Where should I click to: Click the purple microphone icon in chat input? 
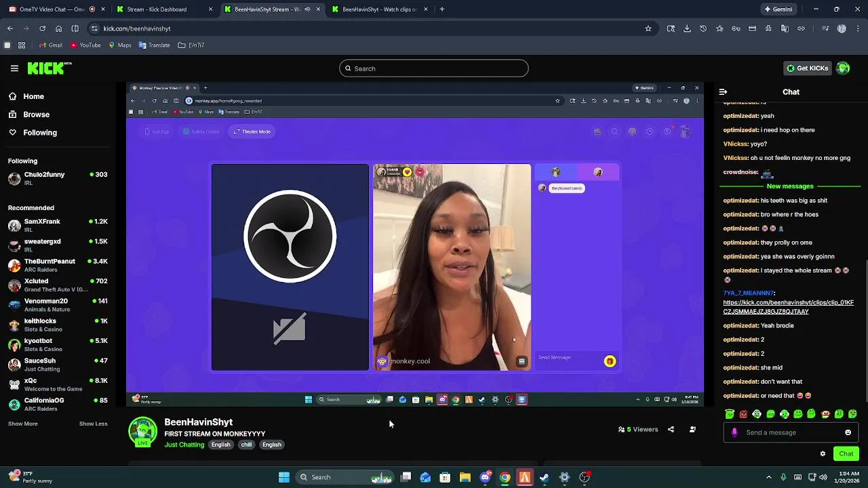(x=734, y=432)
